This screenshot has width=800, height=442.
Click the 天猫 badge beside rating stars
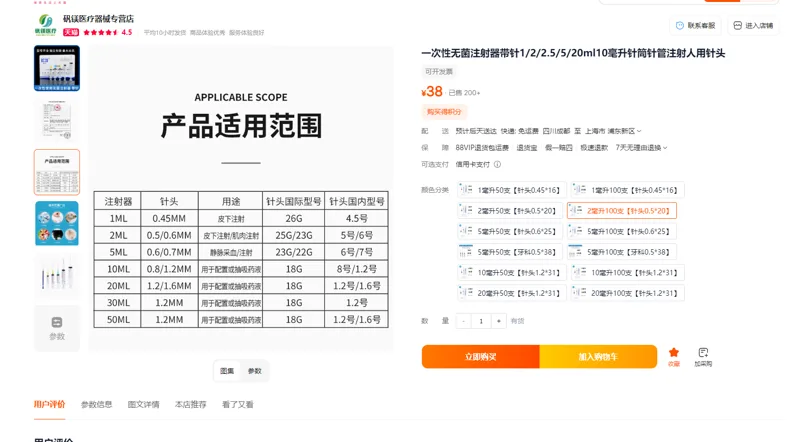pyautogui.click(x=71, y=32)
